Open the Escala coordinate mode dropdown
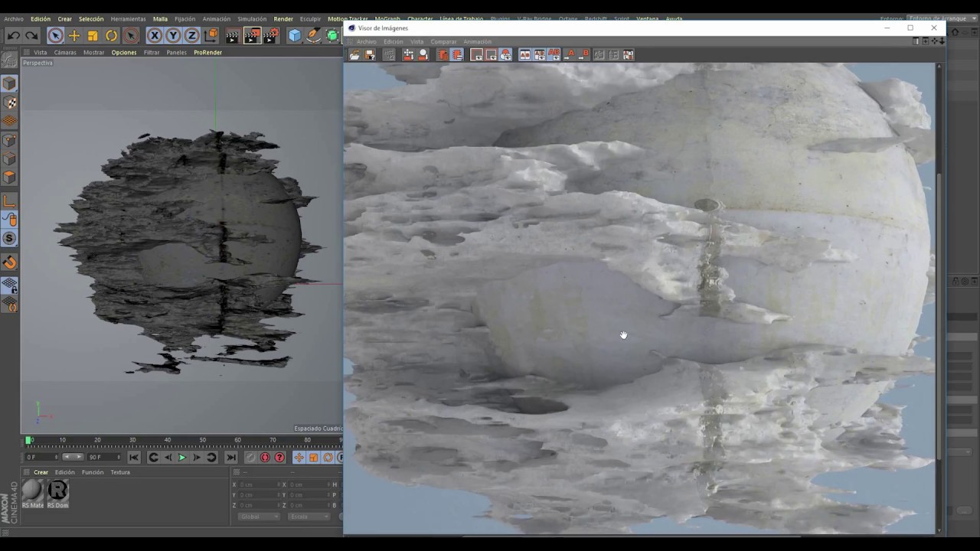 (309, 517)
